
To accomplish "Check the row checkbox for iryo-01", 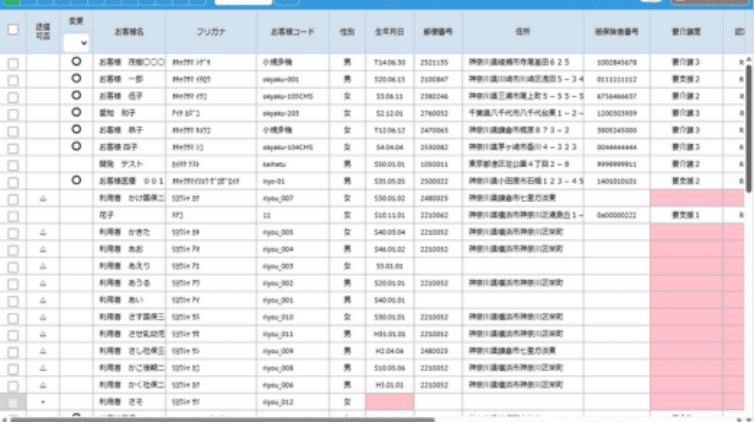I will [13, 182].
